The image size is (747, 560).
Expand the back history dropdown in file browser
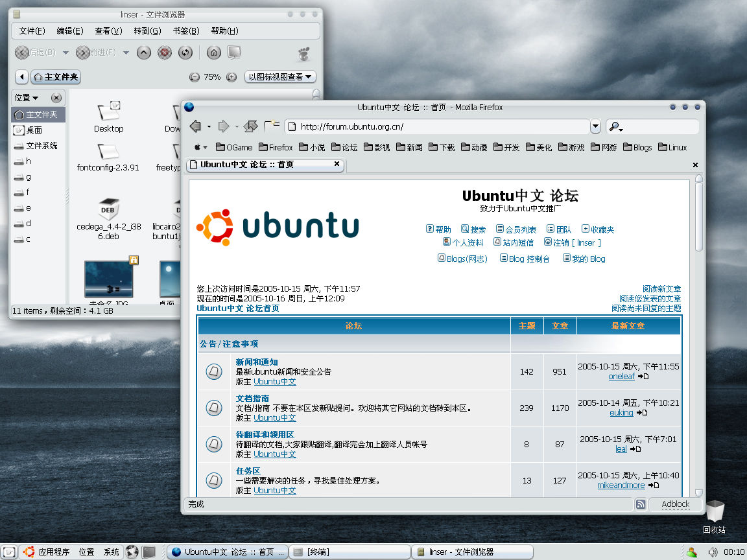(65, 53)
